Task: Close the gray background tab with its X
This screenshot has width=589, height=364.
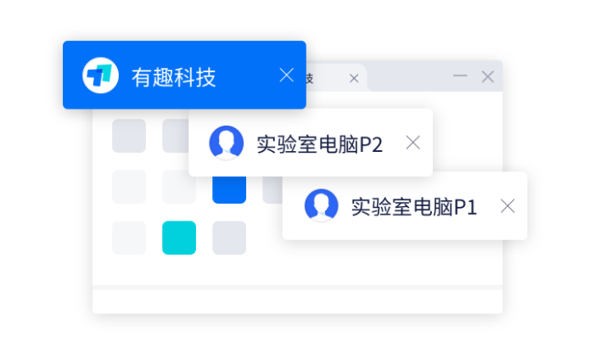Action: [x=354, y=79]
